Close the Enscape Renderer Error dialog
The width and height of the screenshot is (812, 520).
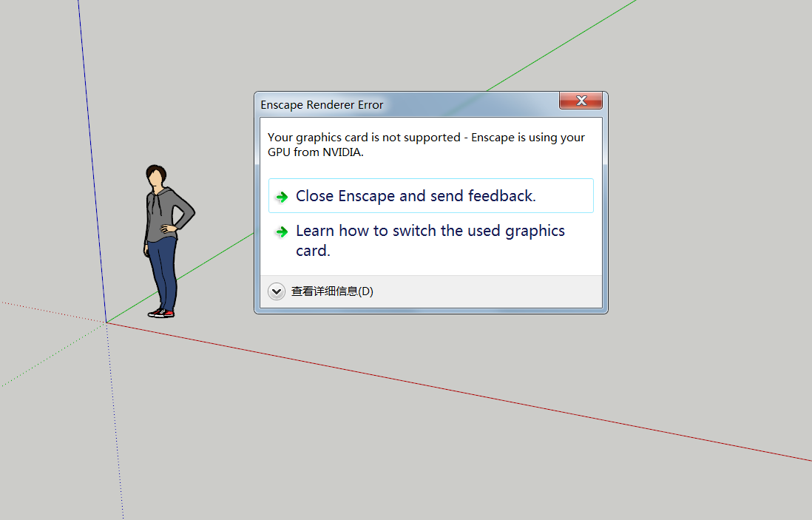[581, 101]
